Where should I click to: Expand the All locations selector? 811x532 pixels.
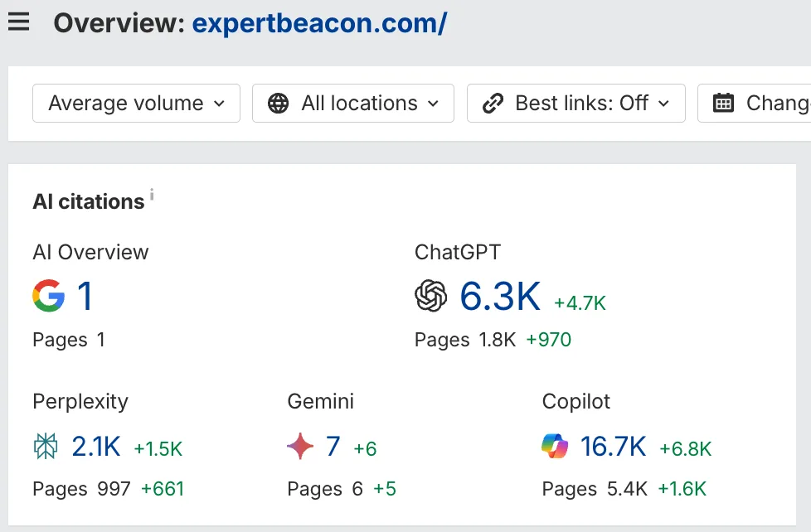click(x=352, y=103)
